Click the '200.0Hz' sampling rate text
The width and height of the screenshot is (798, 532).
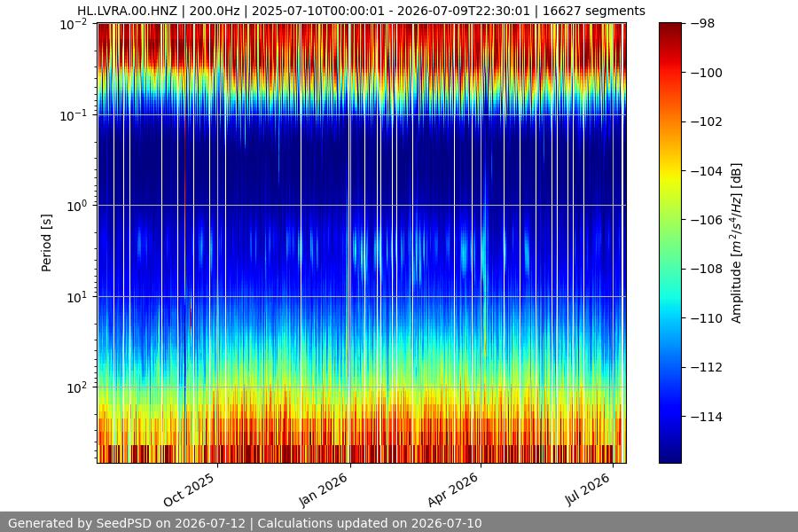(215, 11)
